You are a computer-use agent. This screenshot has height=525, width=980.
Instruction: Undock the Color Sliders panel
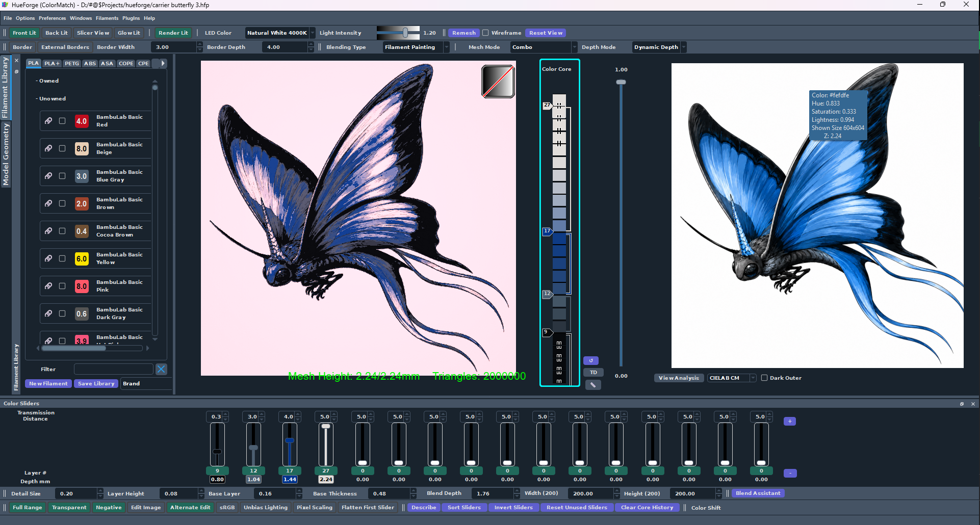pyautogui.click(x=962, y=404)
